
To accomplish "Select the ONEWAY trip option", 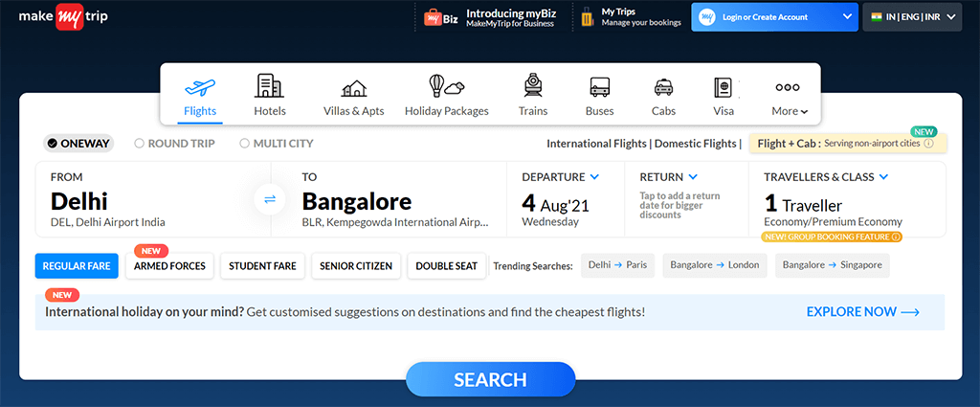I will point(78,144).
